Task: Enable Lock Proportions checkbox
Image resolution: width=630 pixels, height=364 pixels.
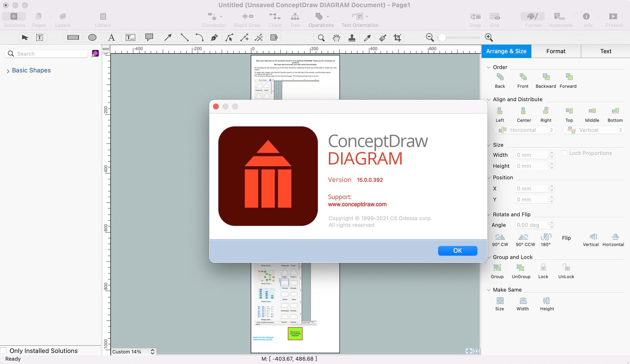Action: (564, 153)
